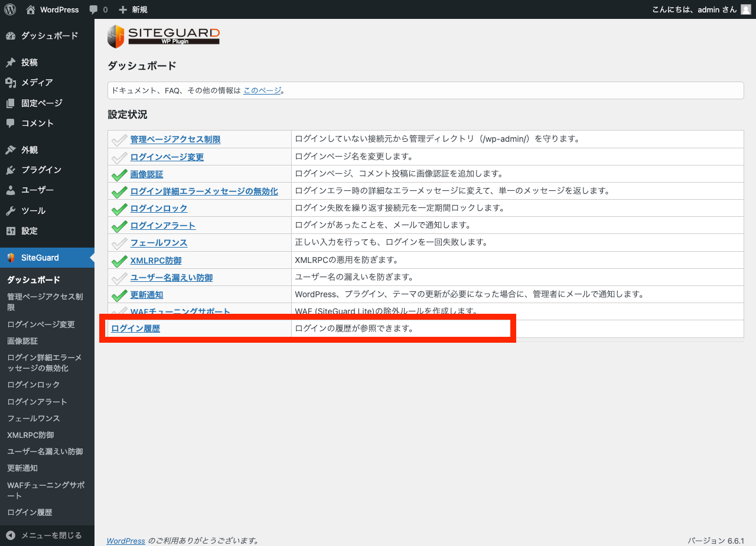
Task: Click green checkmark beside XMLRPC防御
Action: [119, 261]
